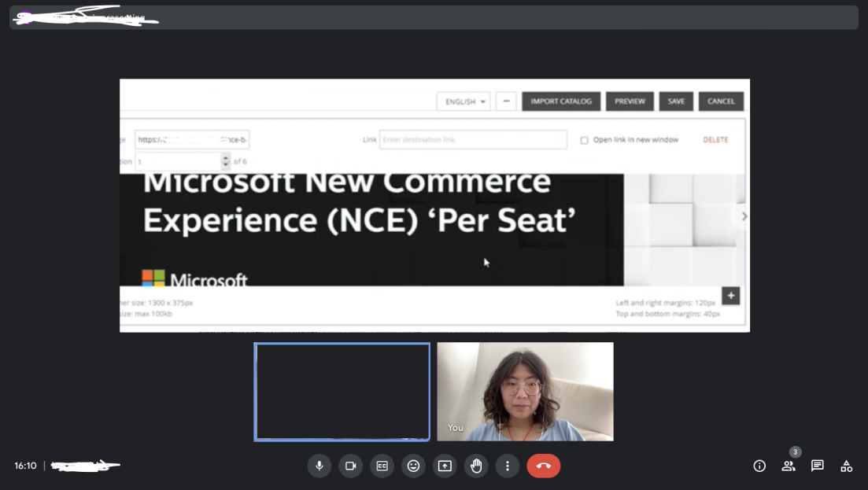Click Cancel in the shared editor
The image size is (868, 490).
pyautogui.click(x=721, y=101)
